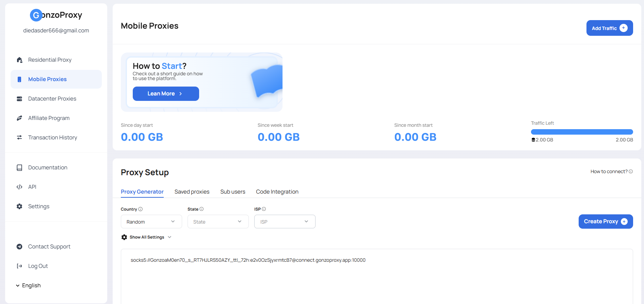Open Documentation from the sidebar
This screenshot has height=304, width=644.
[56, 168]
